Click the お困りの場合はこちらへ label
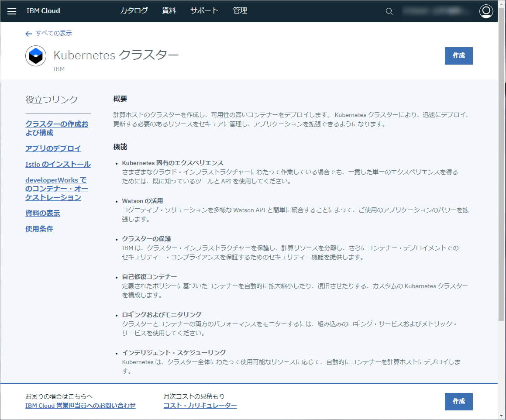This screenshot has width=506, height=420. pos(59,396)
